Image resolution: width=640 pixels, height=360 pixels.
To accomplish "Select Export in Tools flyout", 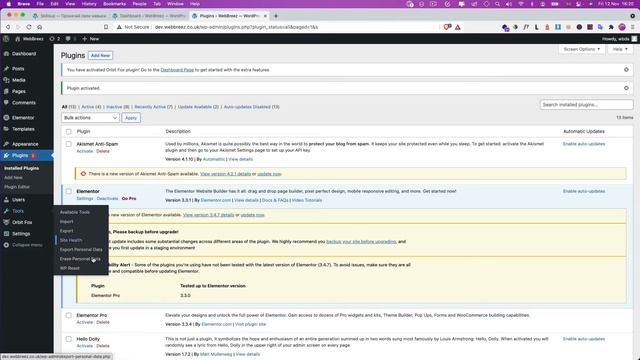I will click(67, 231).
